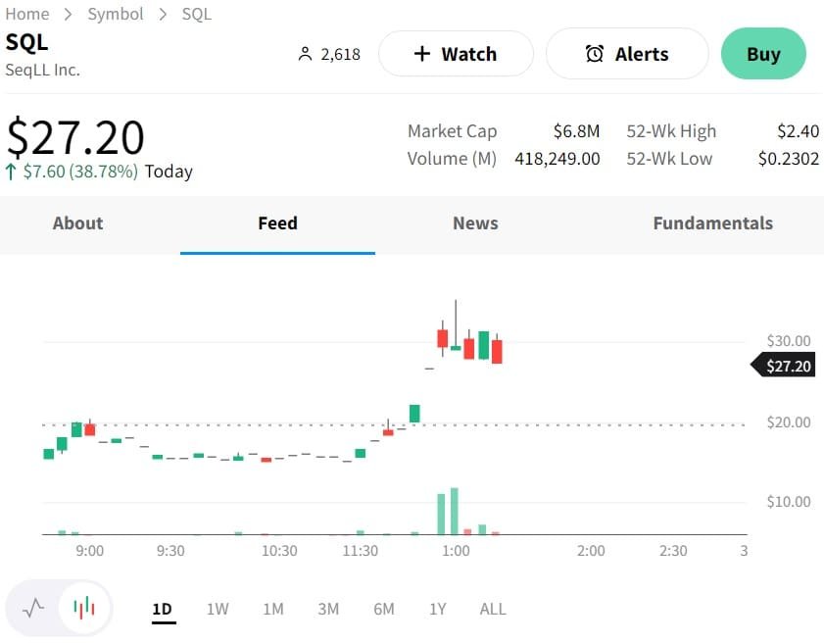This screenshot has width=824, height=644.
Task: Open the About tab
Action: [77, 223]
